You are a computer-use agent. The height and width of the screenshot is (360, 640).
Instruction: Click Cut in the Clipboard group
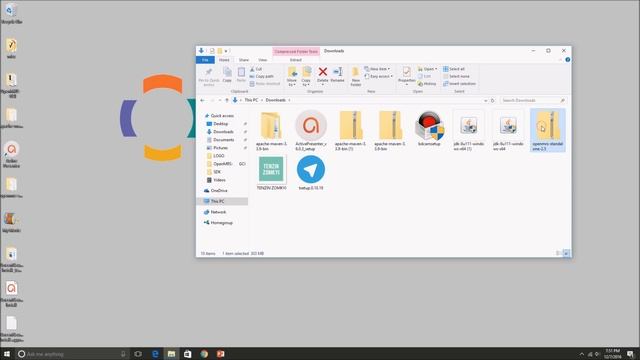tap(256, 69)
